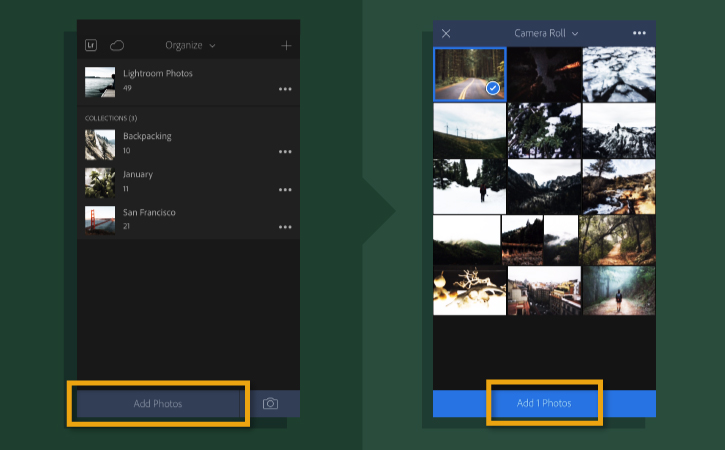Open options menu for San Francisco
This screenshot has width=725, height=450.
(x=285, y=227)
